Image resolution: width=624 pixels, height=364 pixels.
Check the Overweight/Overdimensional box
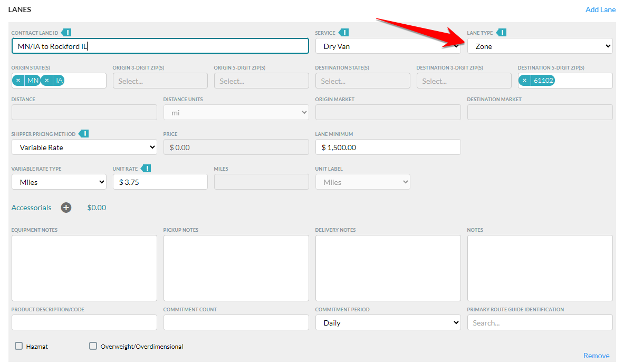tap(93, 346)
